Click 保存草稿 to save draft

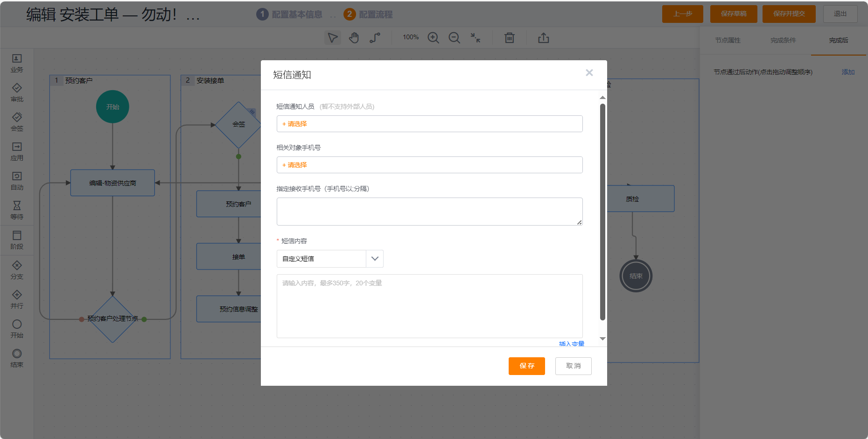[x=734, y=14]
